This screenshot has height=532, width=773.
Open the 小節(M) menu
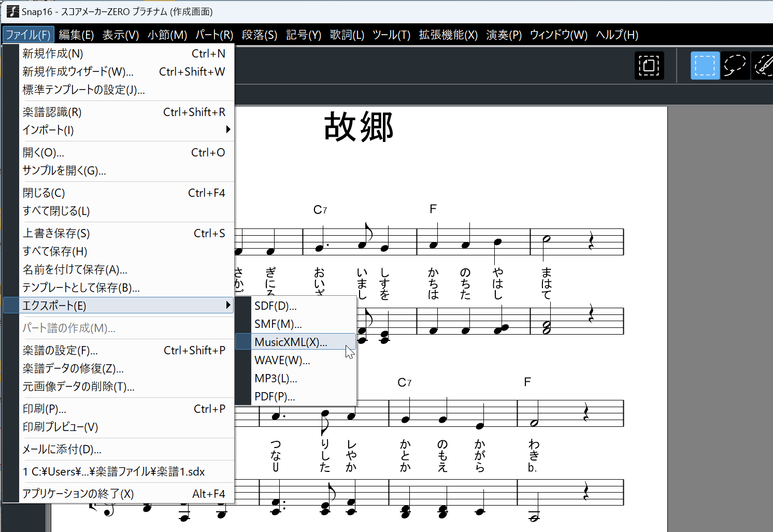(167, 35)
